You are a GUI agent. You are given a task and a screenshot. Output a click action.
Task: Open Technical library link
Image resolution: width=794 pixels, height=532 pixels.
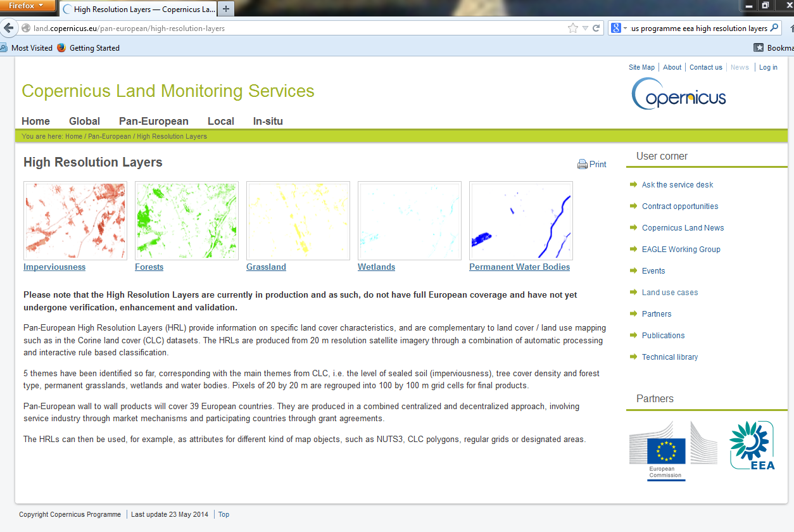670,357
